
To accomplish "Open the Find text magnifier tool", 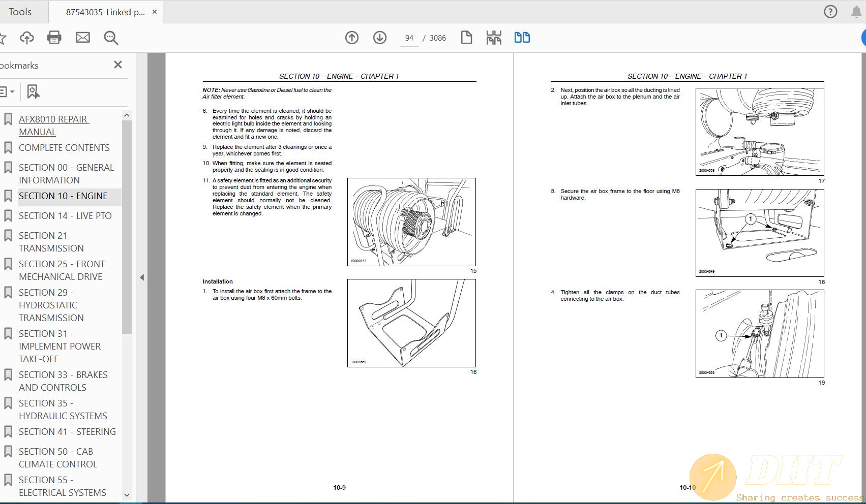I will (x=111, y=38).
